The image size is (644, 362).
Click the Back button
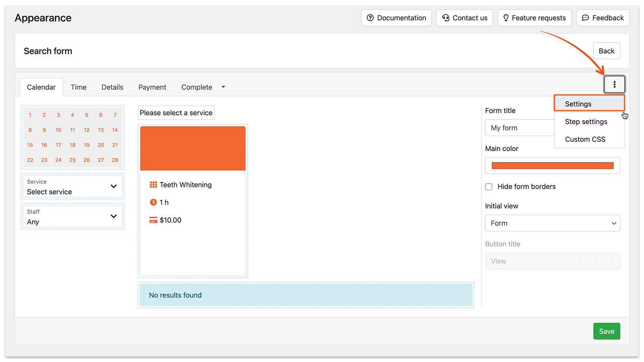[x=606, y=51]
